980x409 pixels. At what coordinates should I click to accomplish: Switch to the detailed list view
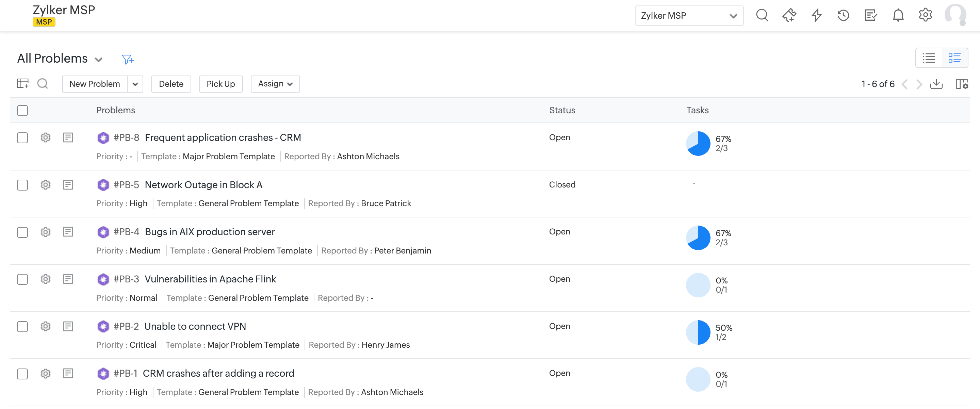[954, 58]
